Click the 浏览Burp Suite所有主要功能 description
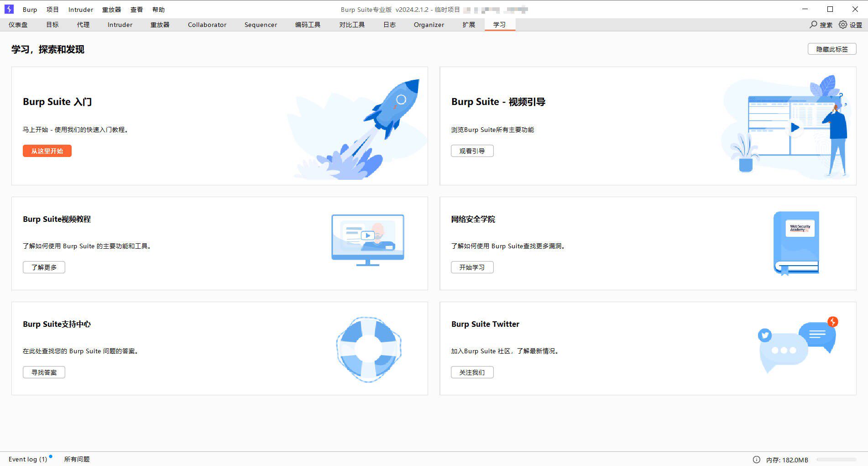 coord(493,130)
